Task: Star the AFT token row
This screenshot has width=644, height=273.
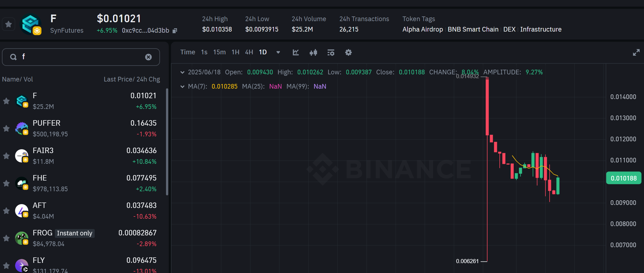Action: (6, 211)
